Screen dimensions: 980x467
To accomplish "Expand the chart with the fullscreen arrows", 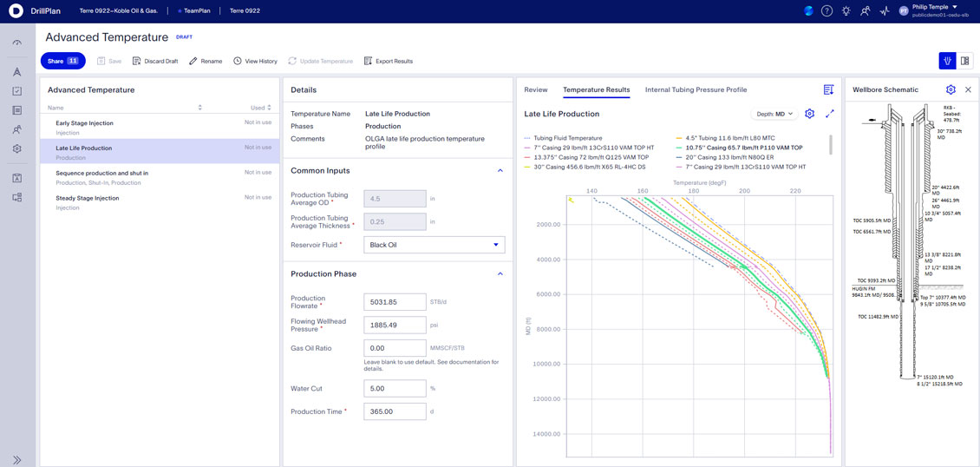I will [x=830, y=114].
